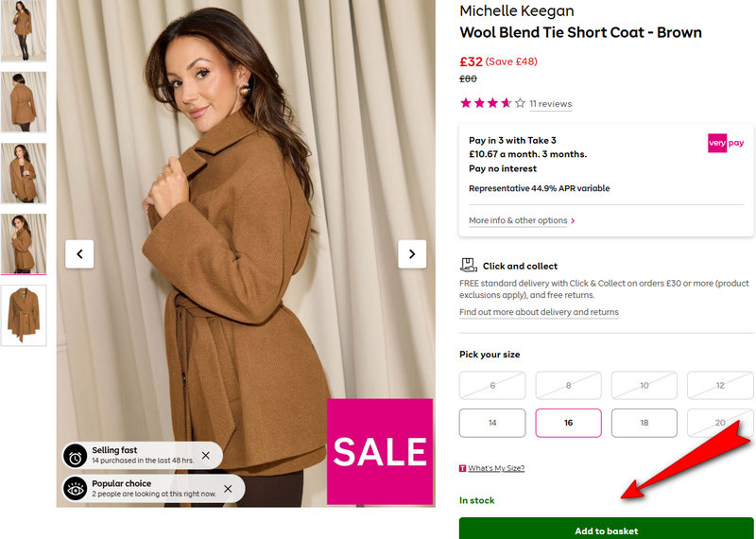Click the Selling fast clock icon
The height and width of the screenshot is (539, 756).
pyautogui.click(x=75, y=456)
